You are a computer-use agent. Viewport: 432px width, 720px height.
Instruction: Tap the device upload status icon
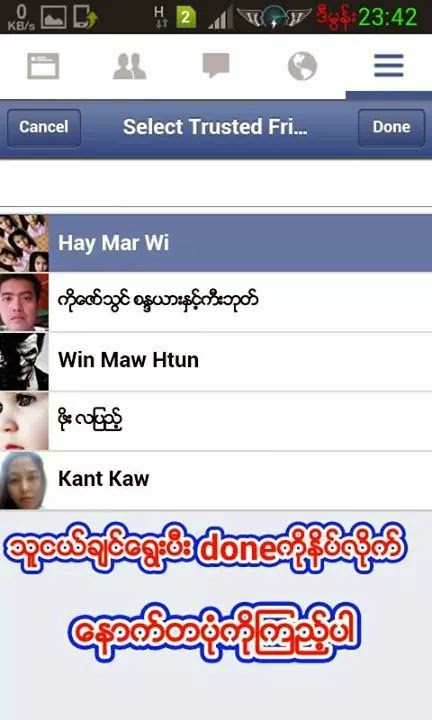[x=85, y=17]
